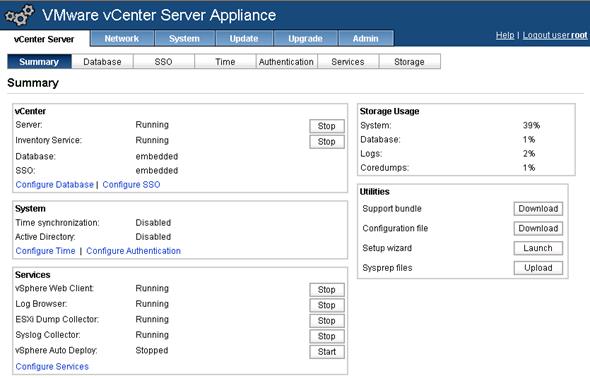Screen dimensions: 590x378
Task: Upload Sysprep files
Action: [x=538, y=268]
